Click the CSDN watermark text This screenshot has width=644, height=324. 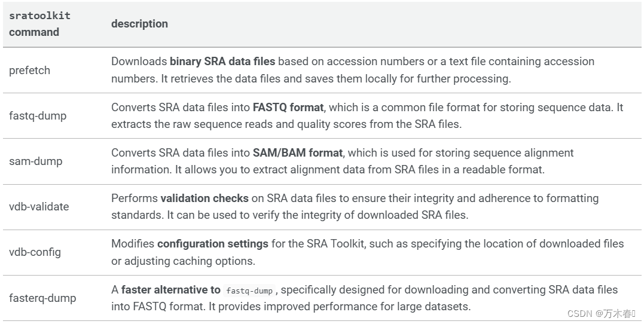[602, 314]
